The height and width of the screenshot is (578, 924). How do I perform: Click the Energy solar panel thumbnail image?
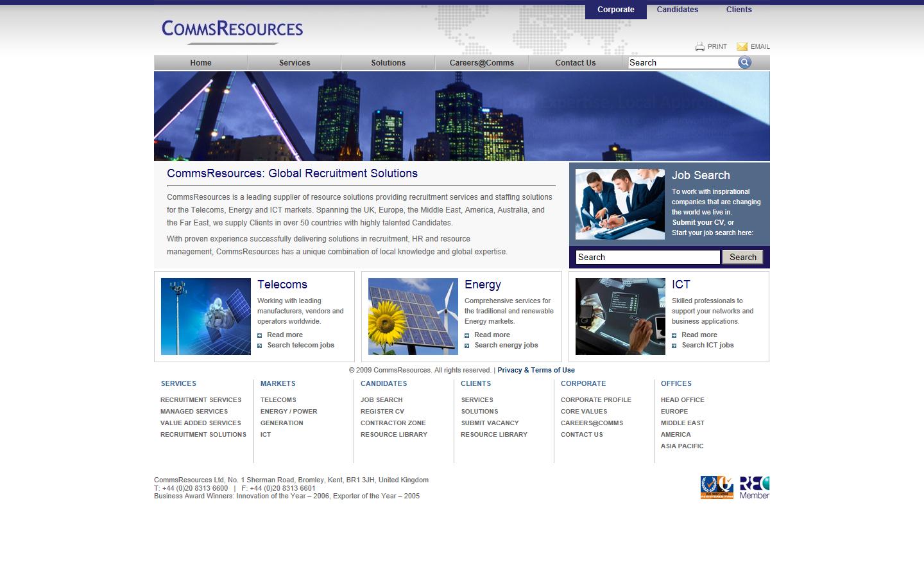point(412,316)
